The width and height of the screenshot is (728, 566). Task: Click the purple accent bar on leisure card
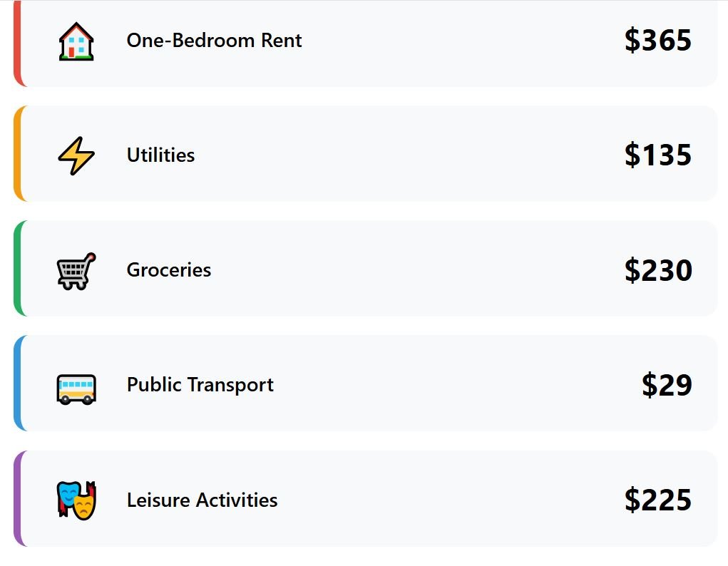[x=16, y=498]
